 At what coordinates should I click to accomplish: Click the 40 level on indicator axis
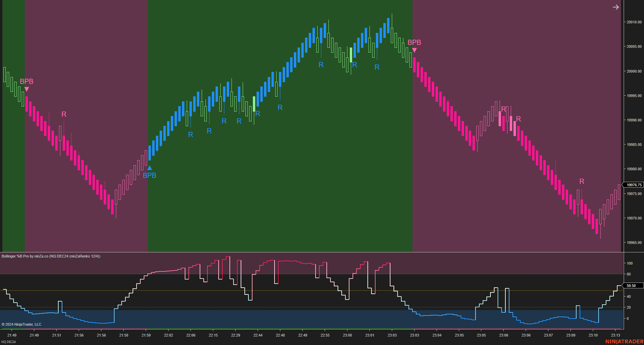click(629, 296)
